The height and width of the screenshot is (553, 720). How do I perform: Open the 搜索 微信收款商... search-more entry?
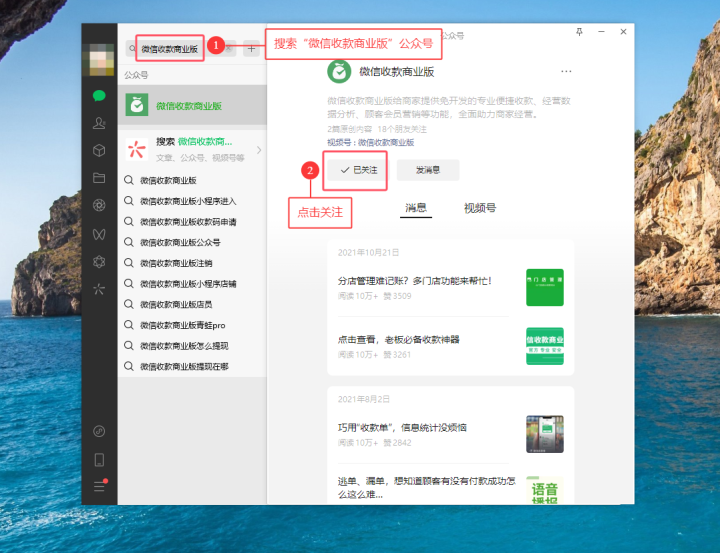[192, 150]
